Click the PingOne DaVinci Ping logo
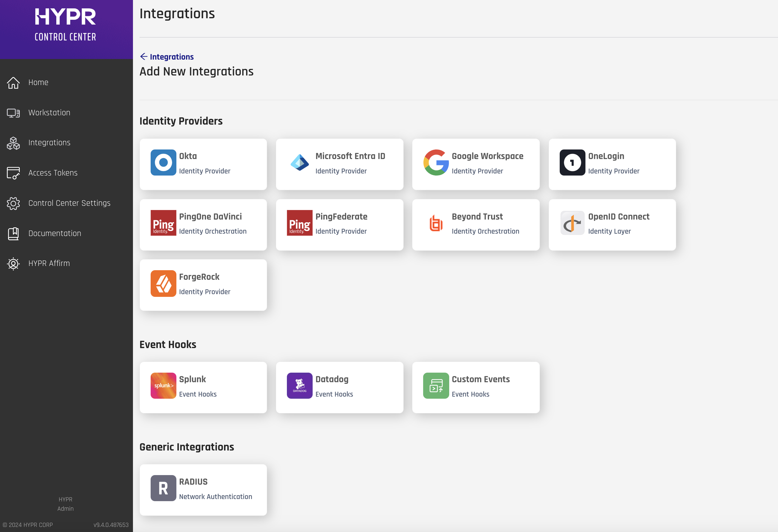This screenshot has width=778, height=532. [x=164, y=223]
